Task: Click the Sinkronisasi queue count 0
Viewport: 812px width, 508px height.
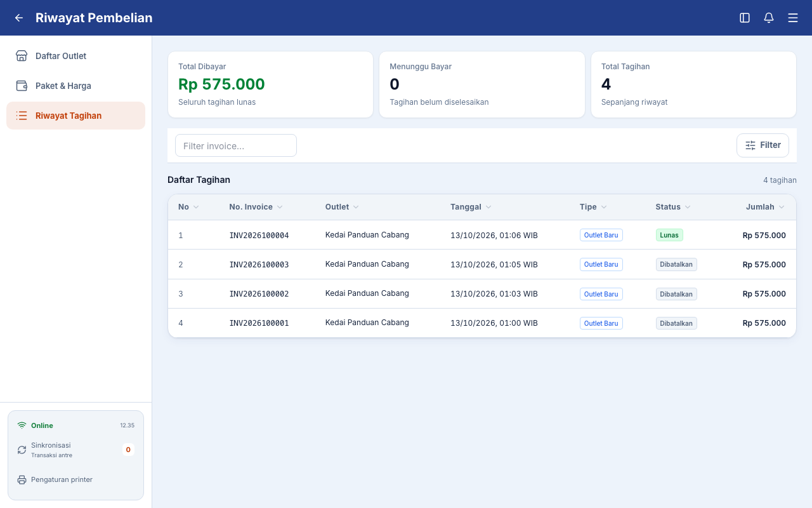Action: pos(128,450)
